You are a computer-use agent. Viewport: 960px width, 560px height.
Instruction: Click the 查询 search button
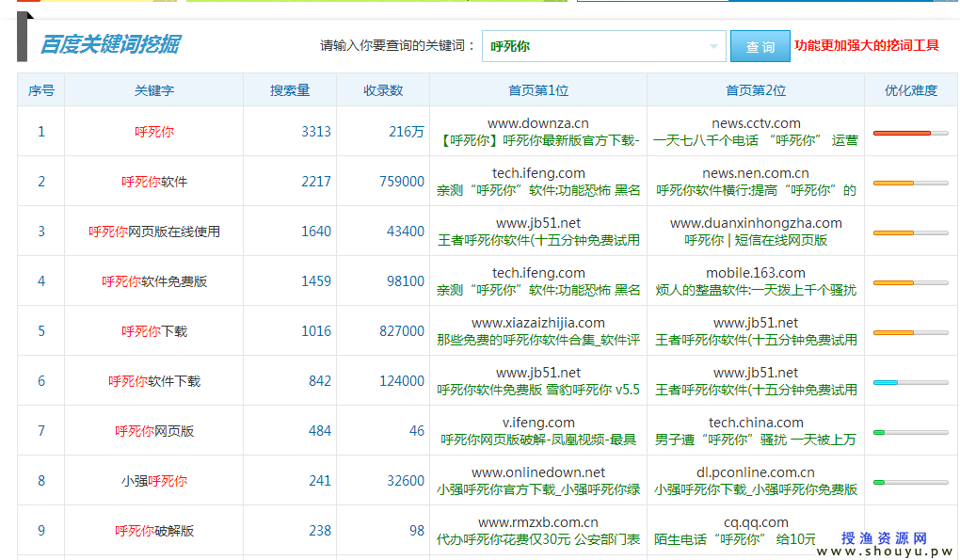760,46
